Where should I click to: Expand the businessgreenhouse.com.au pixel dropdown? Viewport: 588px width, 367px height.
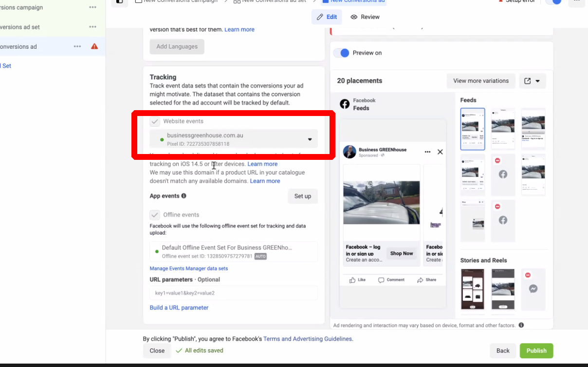pyautogui.click(x=310, y=139)
